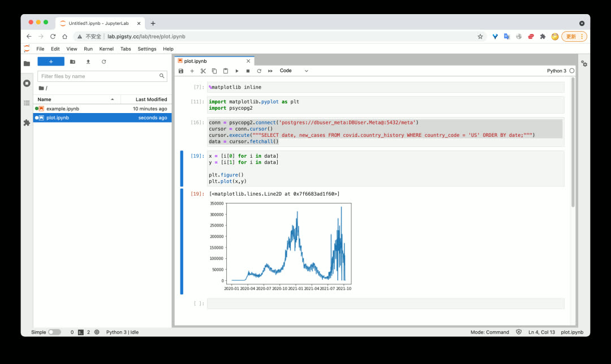Switch to the example.ipynb notebook
611x364 pixels.
coord(62,109)
